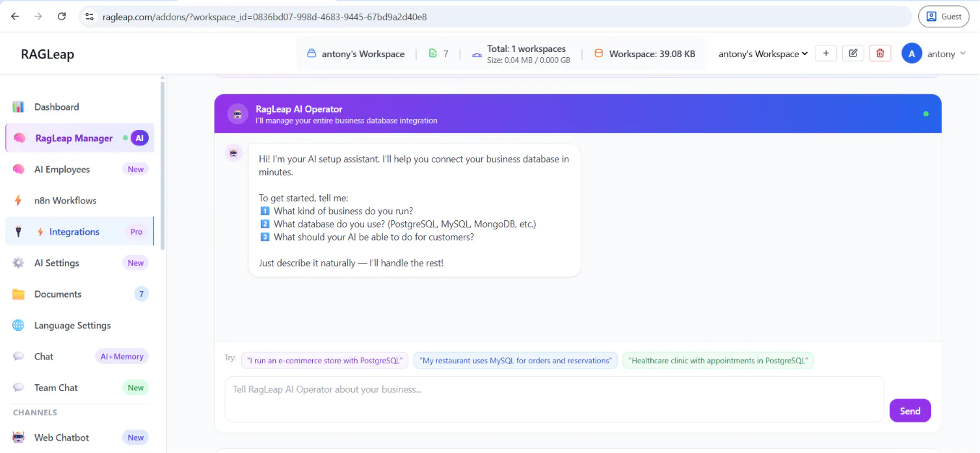Go back with the browser back arrow
This screenshot has height=453, width=980.
pyautogui.click(x=15, y=16)
